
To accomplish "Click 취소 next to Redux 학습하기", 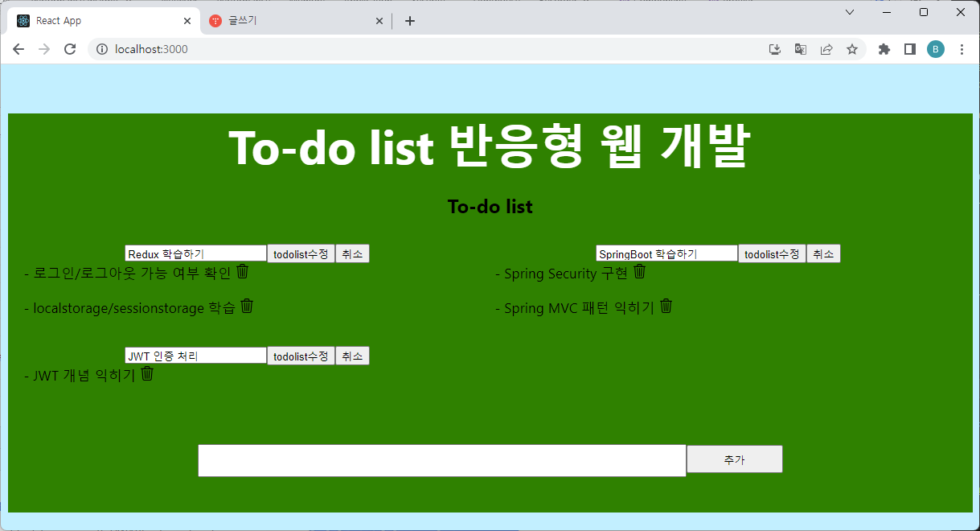I will tap(352, 253).
